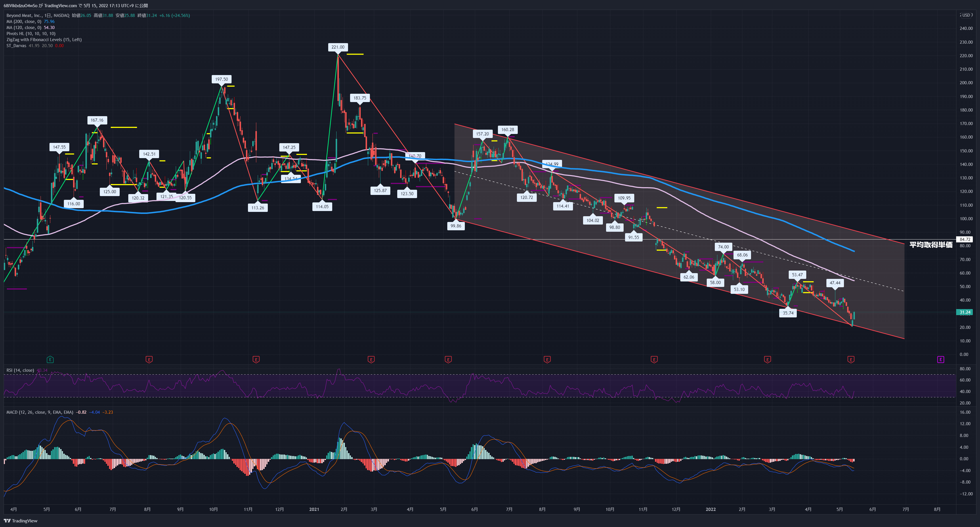Click the 167.16 pivot high label

click(x=97, y=120)
